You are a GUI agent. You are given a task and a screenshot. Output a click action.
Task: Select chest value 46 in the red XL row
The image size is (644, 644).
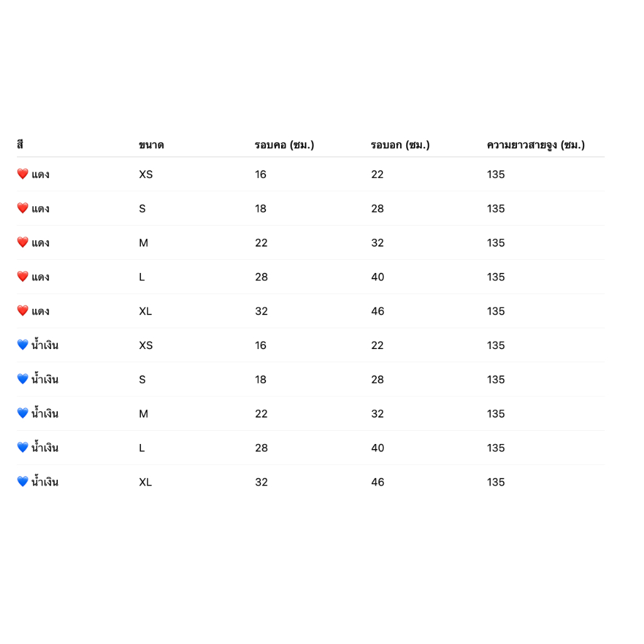tap(377, 311)
